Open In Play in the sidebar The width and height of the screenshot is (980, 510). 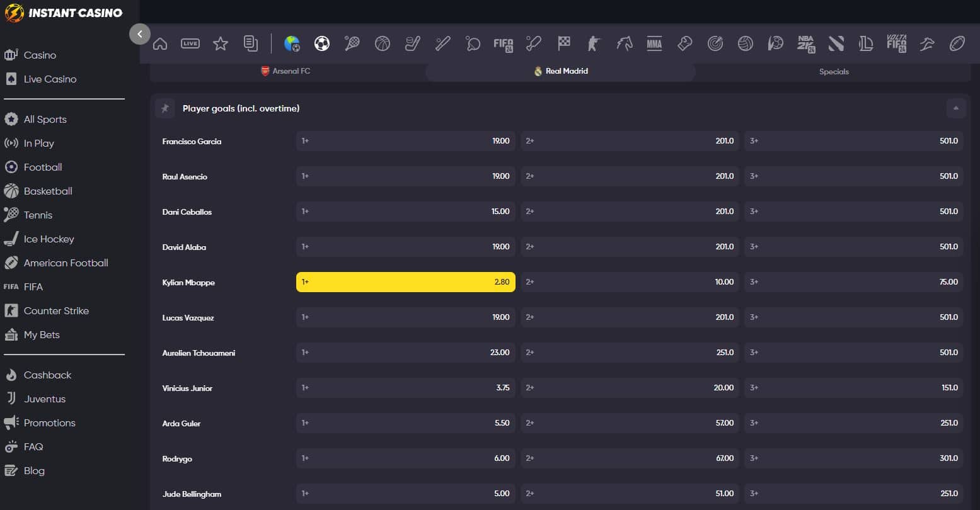[x=38, y=144]
